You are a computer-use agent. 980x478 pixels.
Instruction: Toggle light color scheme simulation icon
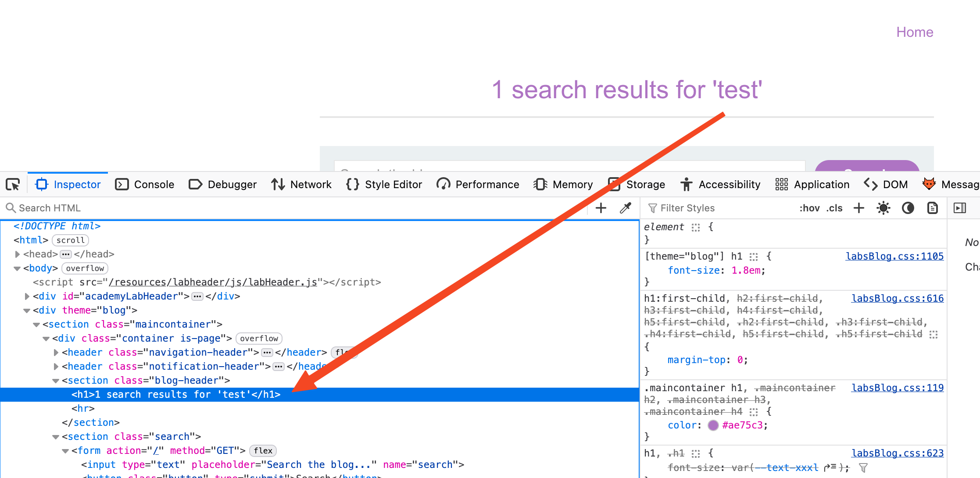(x=883, y=208)
